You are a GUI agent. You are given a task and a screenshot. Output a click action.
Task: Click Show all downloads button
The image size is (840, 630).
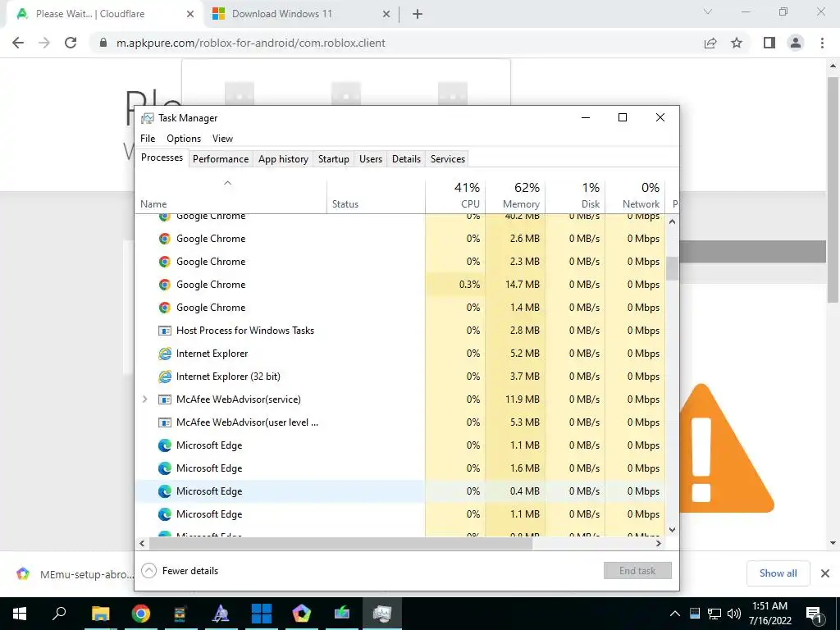coord(778,573)
